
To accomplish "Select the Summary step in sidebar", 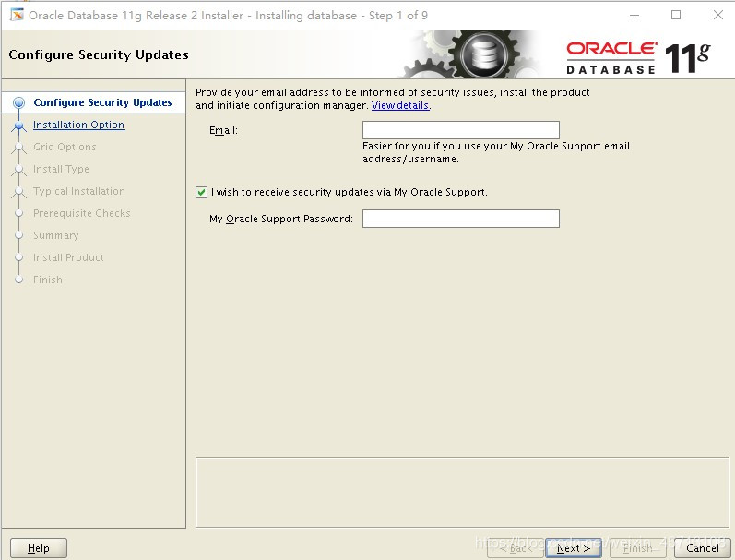I will click(x=55, y=235).
